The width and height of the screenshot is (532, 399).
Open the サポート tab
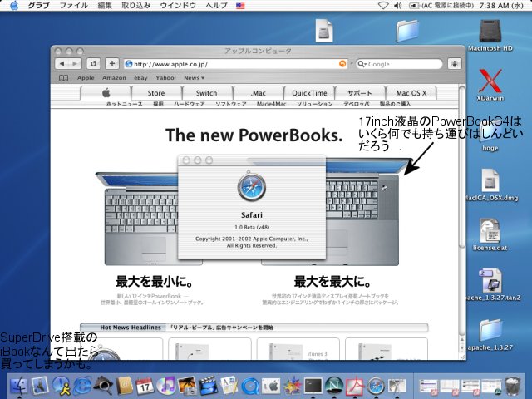tap(360, 93)
